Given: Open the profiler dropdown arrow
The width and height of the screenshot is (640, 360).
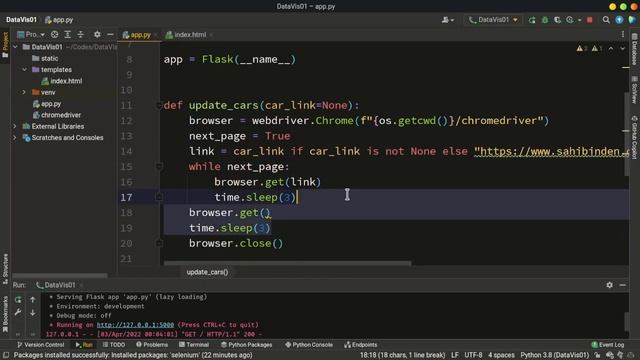Looking at the screenshot, I should coord(580,20).
